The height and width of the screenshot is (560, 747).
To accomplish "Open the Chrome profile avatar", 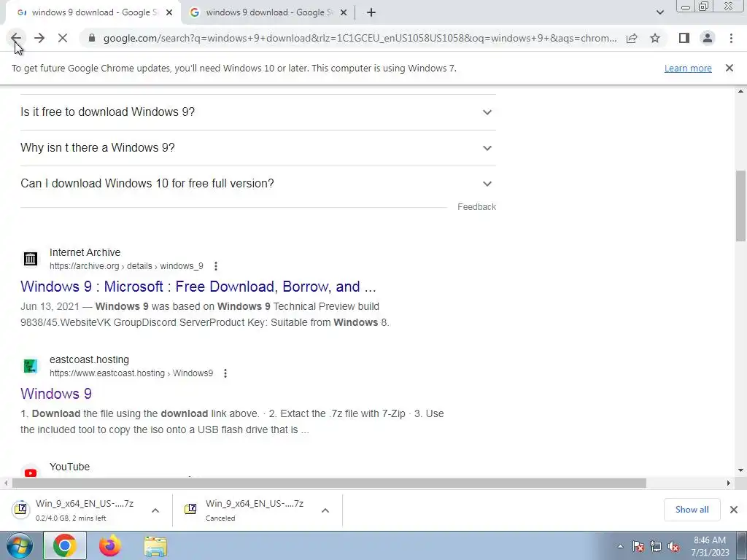I will [x=708, y=38].
